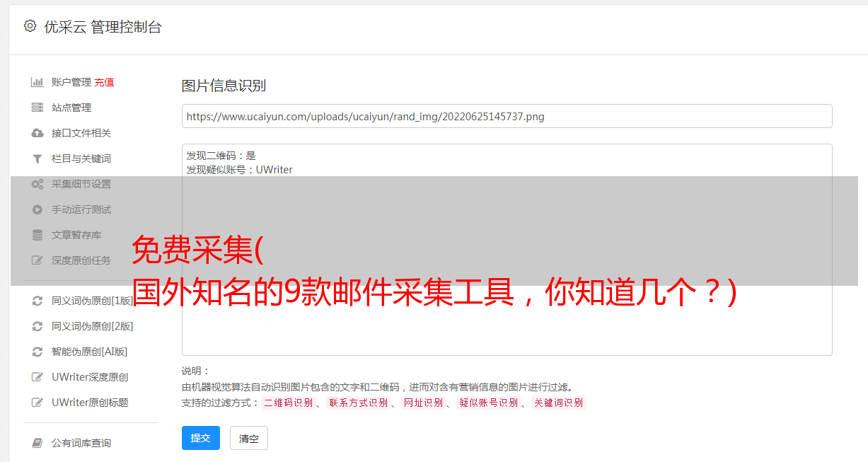The width and height of the screenshot is (868, 462).
Task: Select 同义词伪原创[1版]
Action: pos(93,301)
